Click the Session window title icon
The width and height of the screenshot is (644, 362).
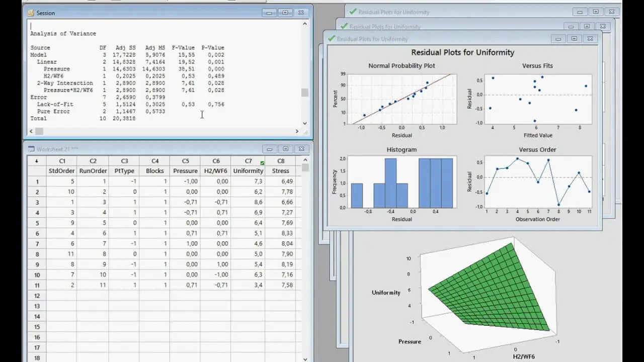tap(31, 13)
